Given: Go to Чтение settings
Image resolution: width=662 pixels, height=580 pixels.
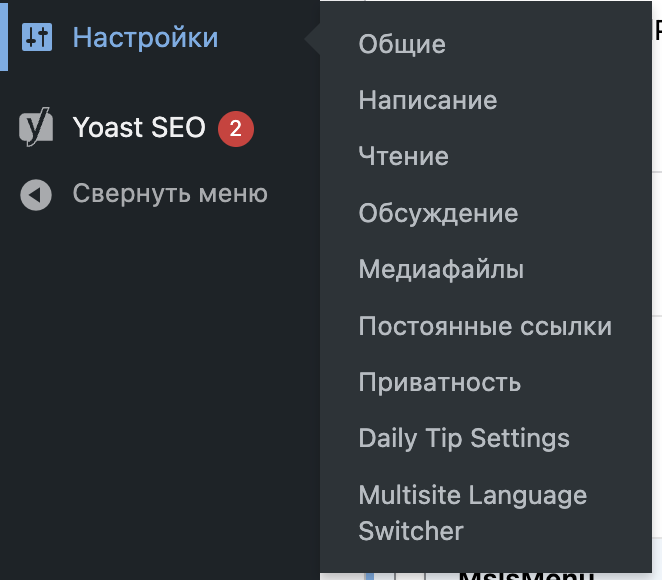Looking at the screenshot, I should pos(404,156).
